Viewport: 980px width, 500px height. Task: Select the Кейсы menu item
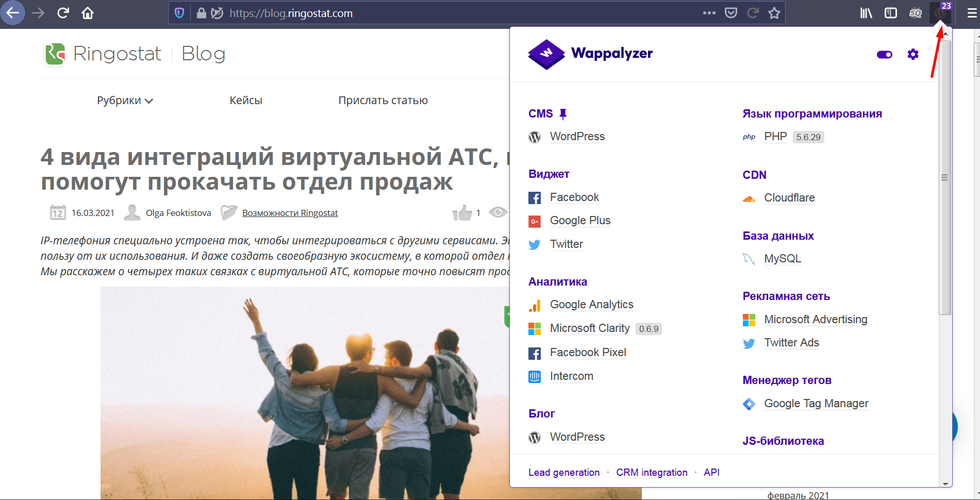(246, 100)
